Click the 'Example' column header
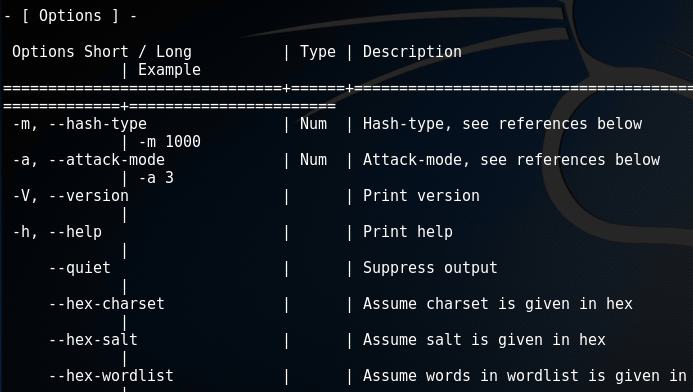This screenshot has width=693, height=392. pos(169,70)
